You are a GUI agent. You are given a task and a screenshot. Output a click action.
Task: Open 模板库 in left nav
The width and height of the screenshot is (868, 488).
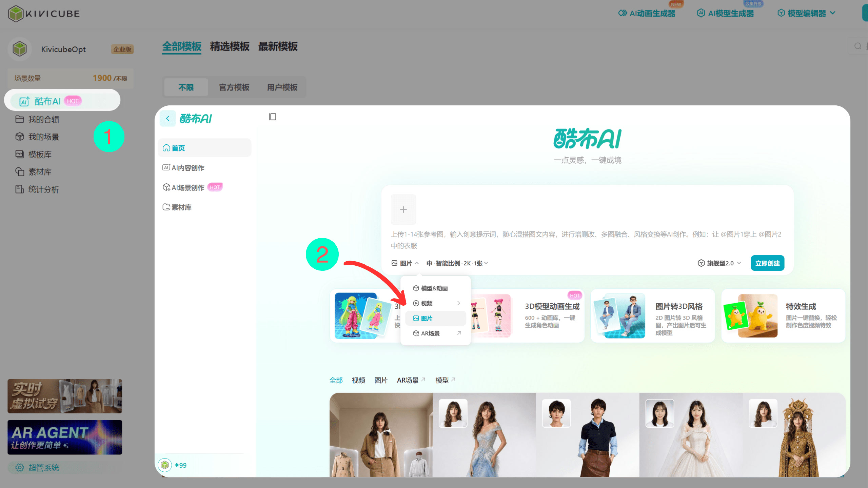[x=34, y=155]
